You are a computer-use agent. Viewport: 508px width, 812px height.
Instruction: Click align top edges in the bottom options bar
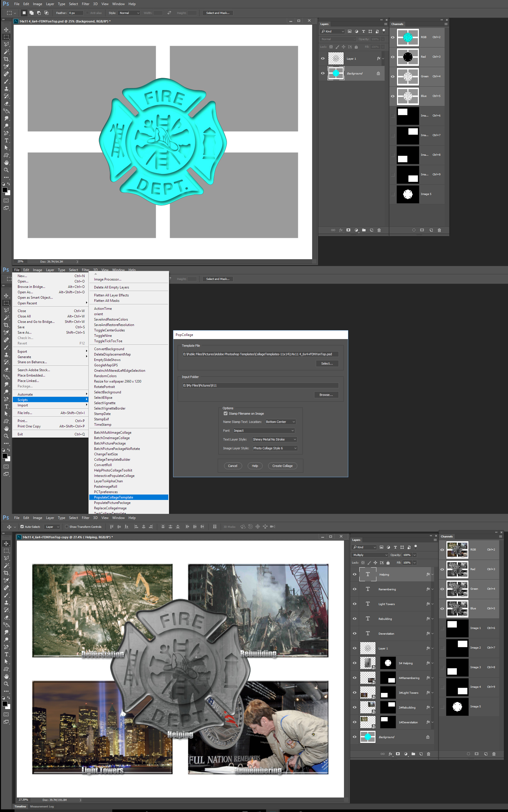click(x=111, y=527)
